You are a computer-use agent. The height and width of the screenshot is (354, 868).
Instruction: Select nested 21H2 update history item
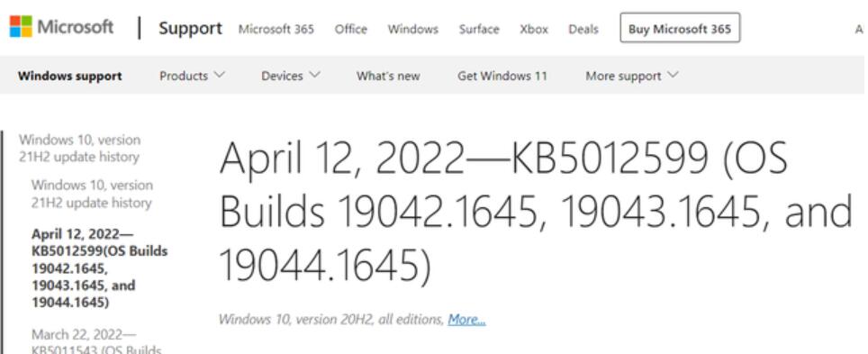pyautogui.click(x=92, y=194)
